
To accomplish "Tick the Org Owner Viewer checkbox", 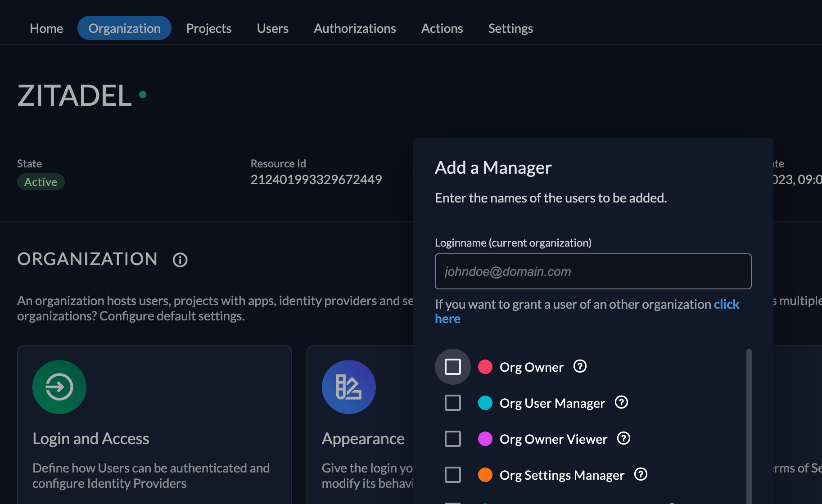I will (x=453, y=439).
